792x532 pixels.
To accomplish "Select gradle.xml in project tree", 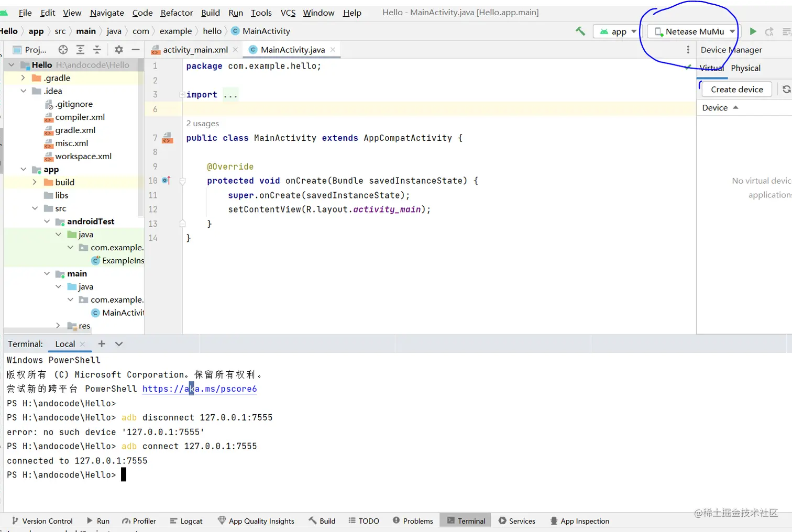I will 70,130.
